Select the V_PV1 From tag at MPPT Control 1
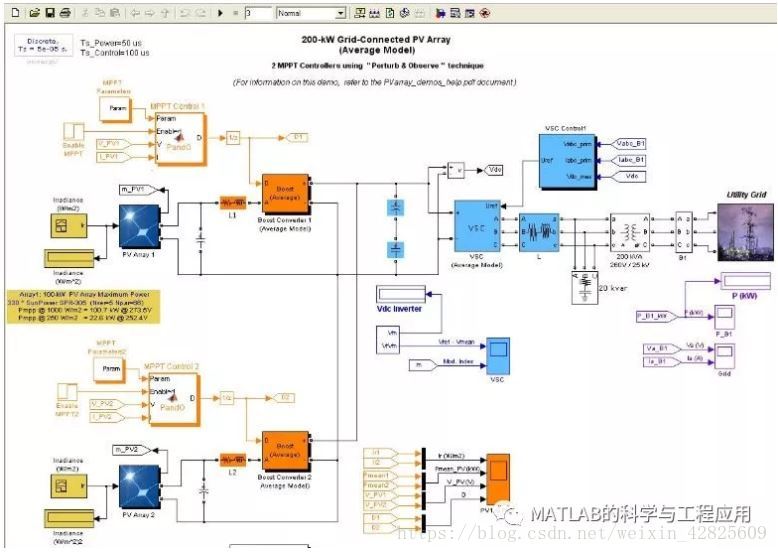Screen dimensions: 778x553 pos(113,144)
